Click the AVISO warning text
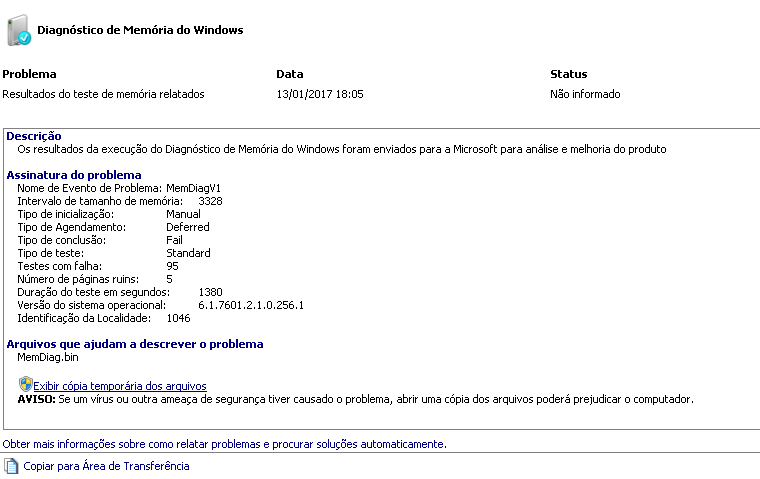 click(355, 399)
